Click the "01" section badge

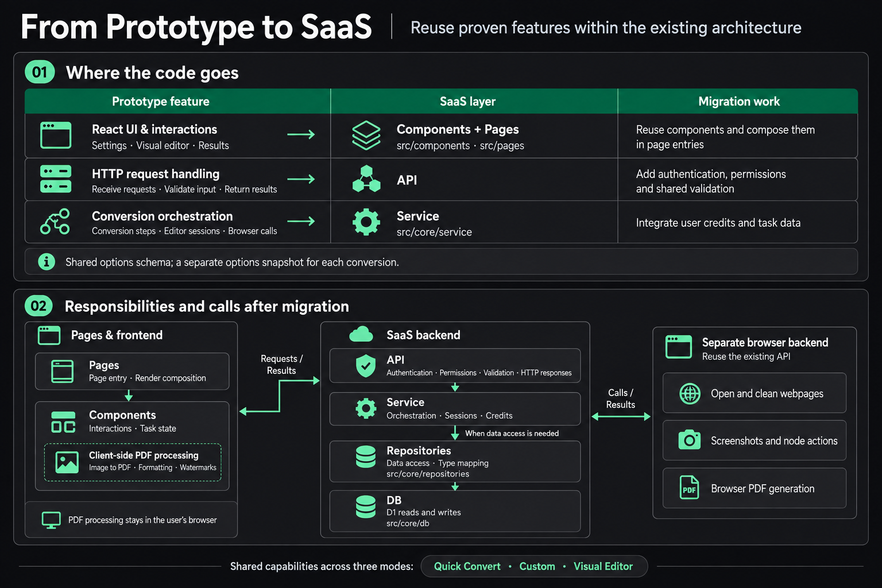click(40, 72)
